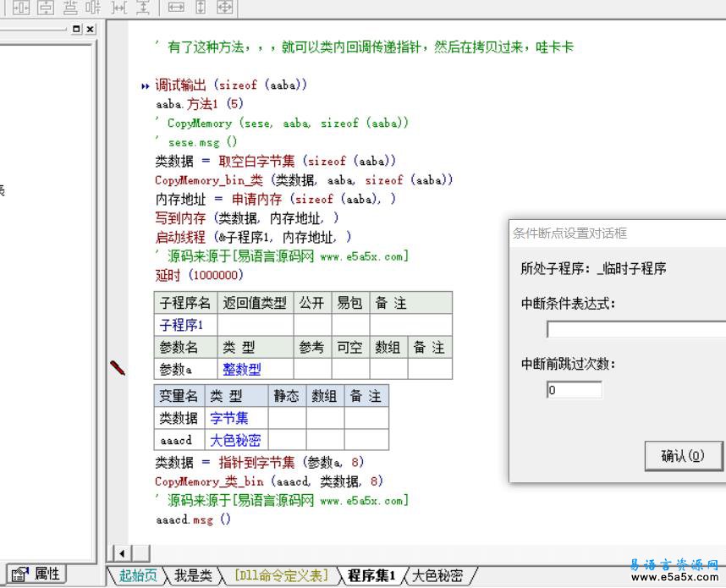Viewport: 726px width, 588px height.
Task: Click the 写到内存 code line
Action: click(247, 218)
